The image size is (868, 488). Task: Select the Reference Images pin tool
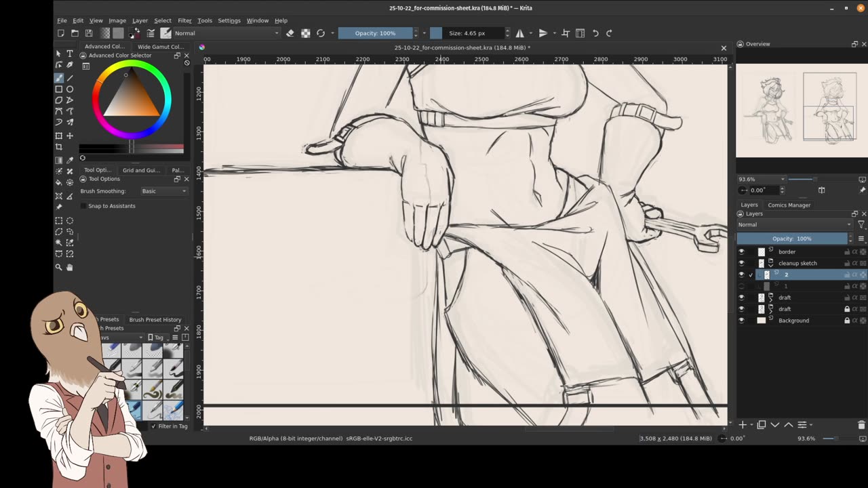coord(59,207)
